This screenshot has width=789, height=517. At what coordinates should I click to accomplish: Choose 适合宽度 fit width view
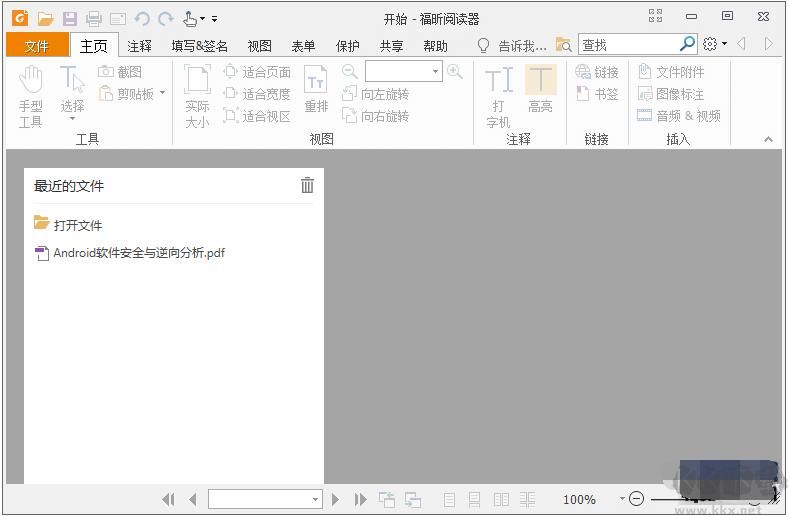click(257, 94)
